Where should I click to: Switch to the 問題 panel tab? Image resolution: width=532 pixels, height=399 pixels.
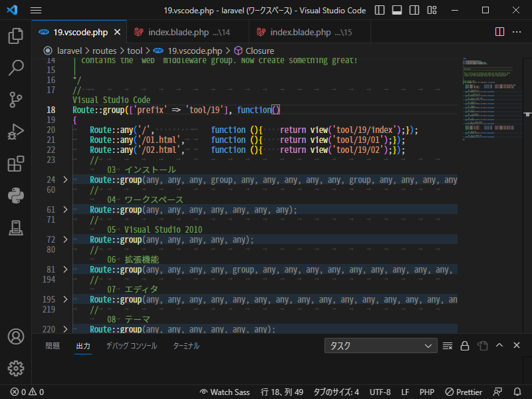point(53,346)
